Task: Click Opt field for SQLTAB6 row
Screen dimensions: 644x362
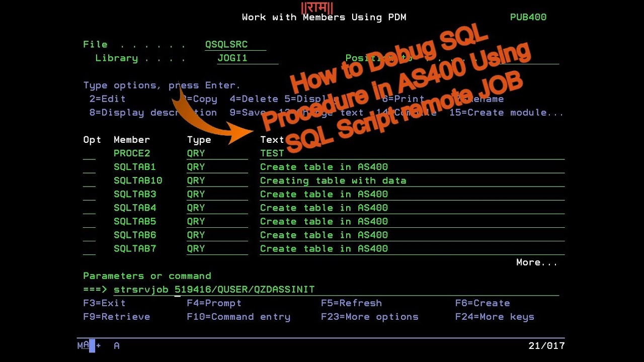Action: point(89,235)
